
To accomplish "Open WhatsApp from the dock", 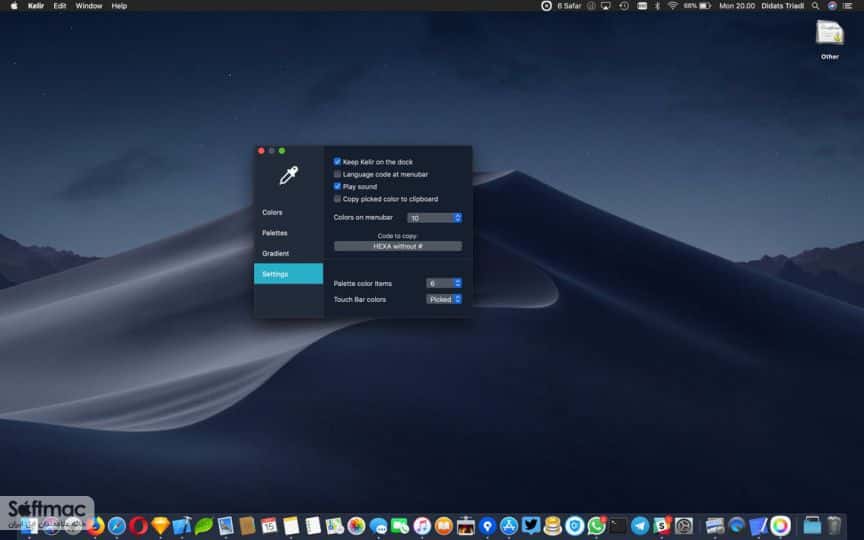I will pos(596,526).
